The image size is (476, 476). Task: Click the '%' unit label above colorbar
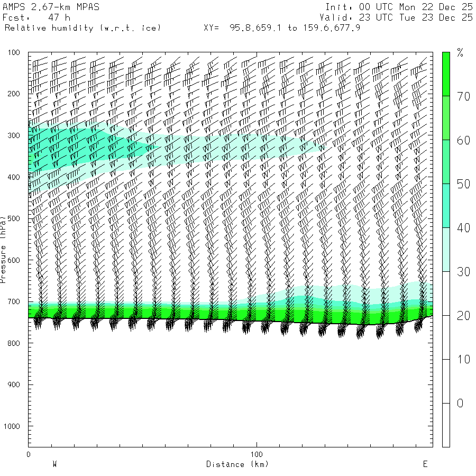coord(460,53)
